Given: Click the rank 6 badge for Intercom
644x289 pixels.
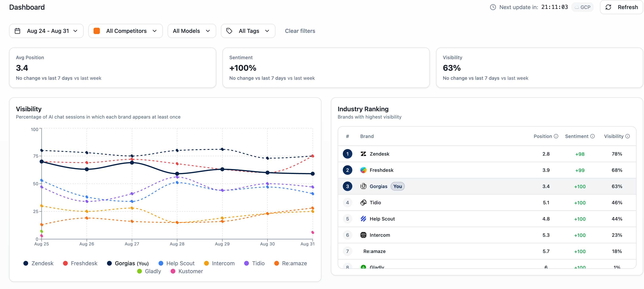Looking at the screenshot, I should pyautogui.click(x=347, y=235).
